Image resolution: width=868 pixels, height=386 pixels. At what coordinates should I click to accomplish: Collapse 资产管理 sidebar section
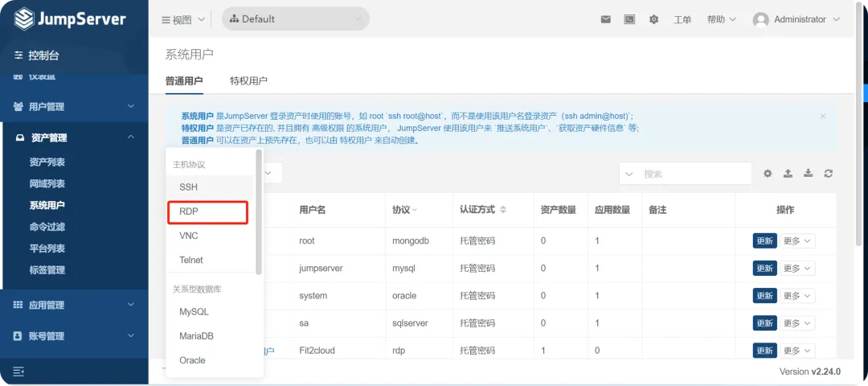point(74,138)
